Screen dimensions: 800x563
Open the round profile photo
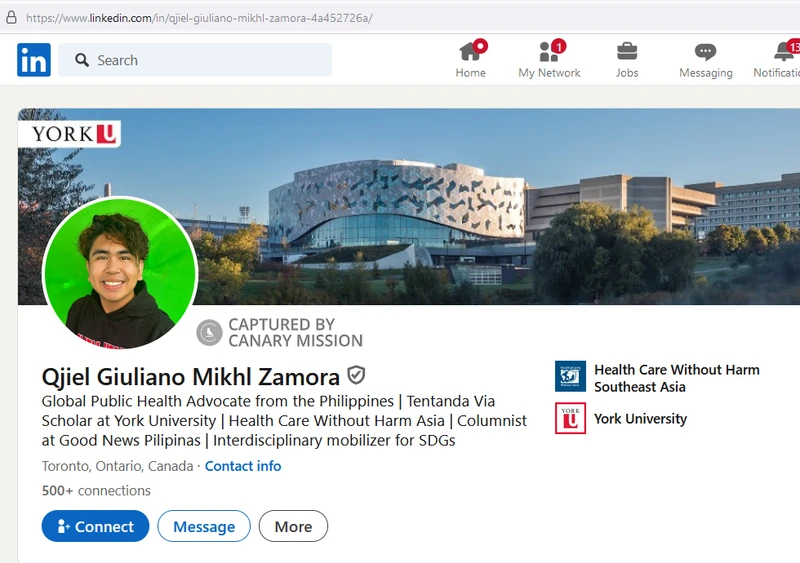pyautogui.click(x=120, y=273)
